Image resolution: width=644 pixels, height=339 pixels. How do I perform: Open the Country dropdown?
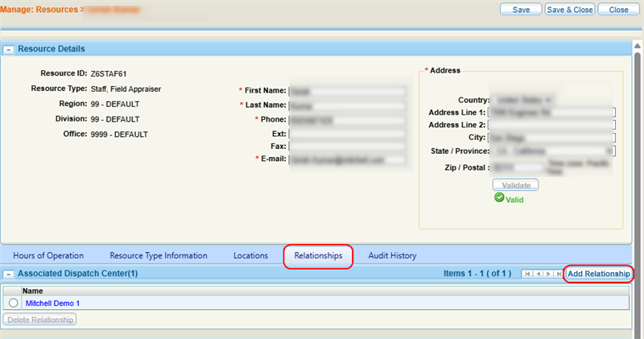tap(522, 100)
